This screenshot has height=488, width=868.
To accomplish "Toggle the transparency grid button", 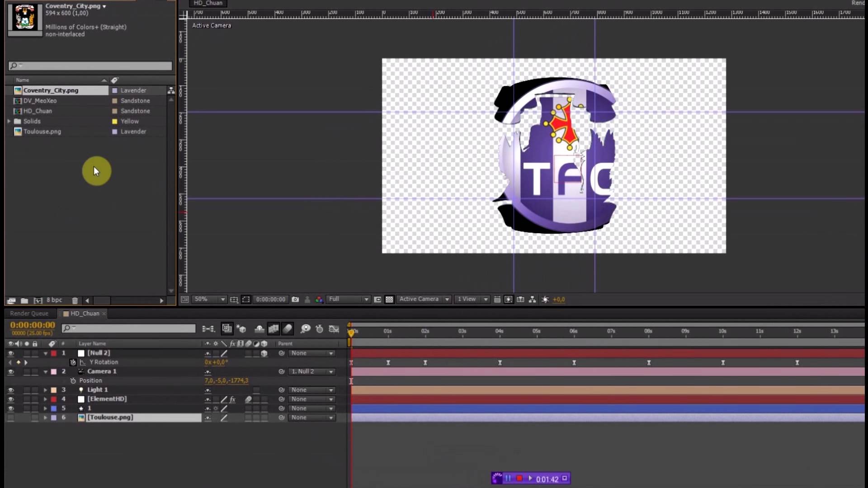I will pyautogui.click(x=389, y=300).
